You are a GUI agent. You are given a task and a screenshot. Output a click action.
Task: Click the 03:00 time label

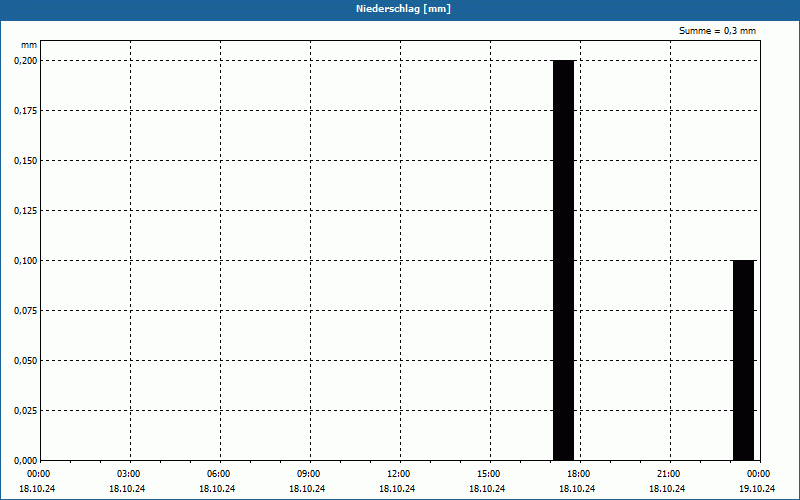coord(129,474)
